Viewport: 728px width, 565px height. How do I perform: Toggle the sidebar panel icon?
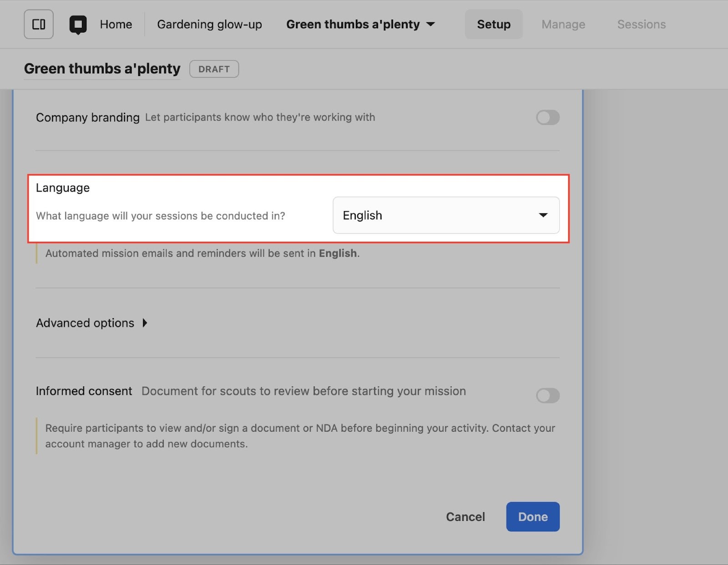pyautogui.click(x=39, y=24)
